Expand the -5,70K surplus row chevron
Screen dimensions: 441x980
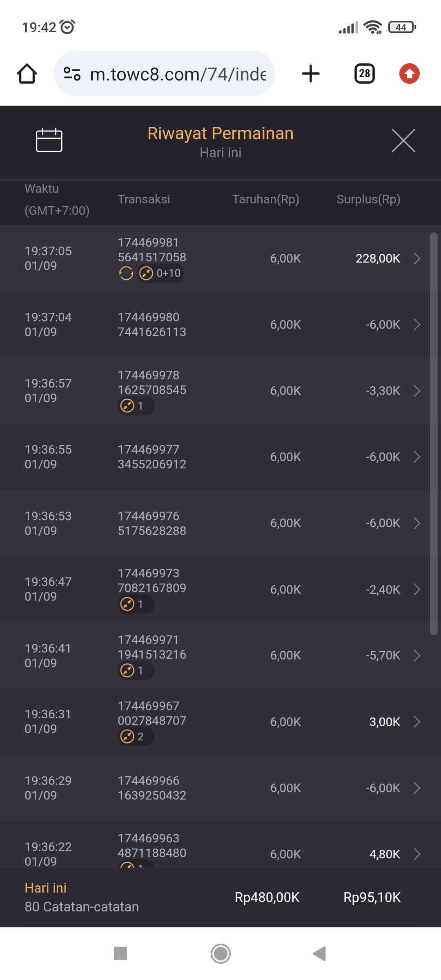[416, 655]
